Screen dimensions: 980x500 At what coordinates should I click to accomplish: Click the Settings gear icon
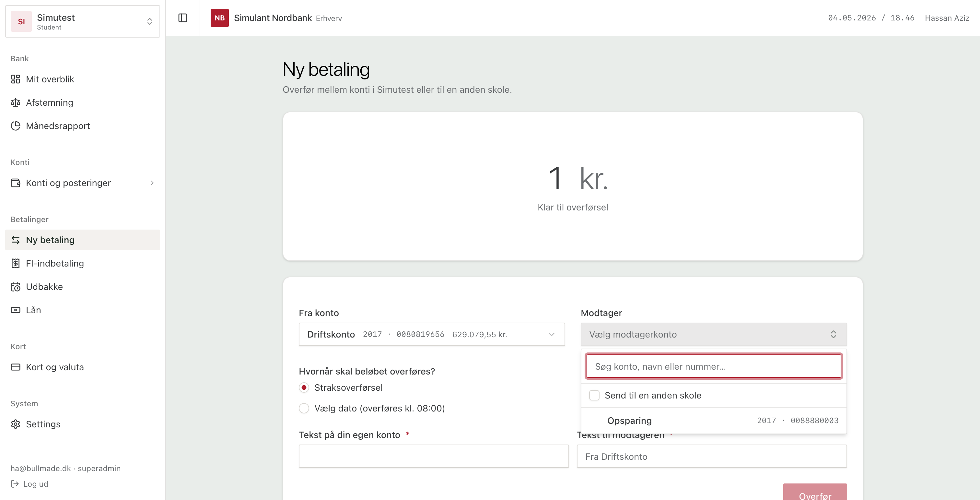tap(16, 424)
